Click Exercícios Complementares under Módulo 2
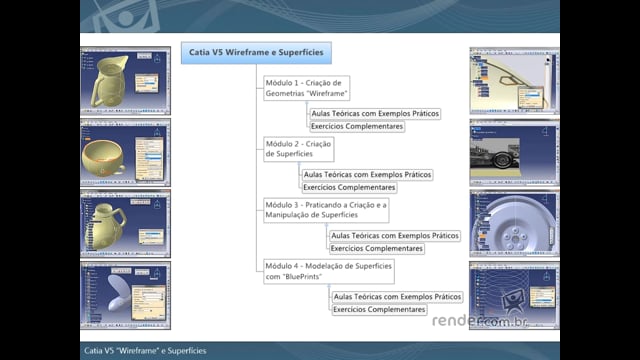The width and height of the screenshot is (640, 360). (x=349, y=187)
